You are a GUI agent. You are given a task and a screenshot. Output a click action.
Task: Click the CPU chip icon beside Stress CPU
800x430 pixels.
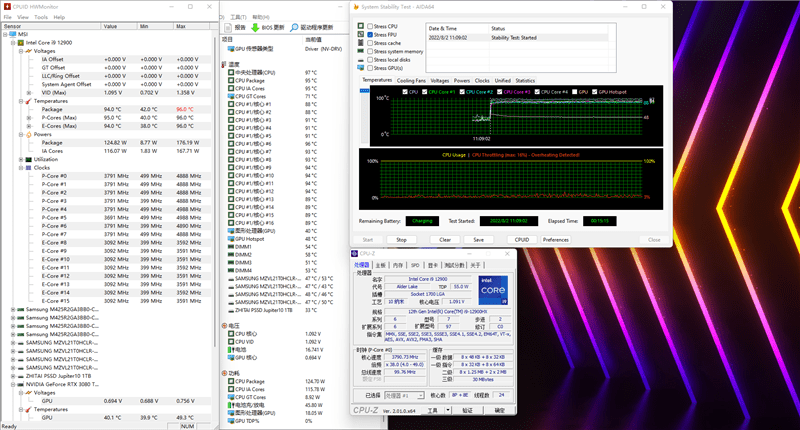pos(361,26)
